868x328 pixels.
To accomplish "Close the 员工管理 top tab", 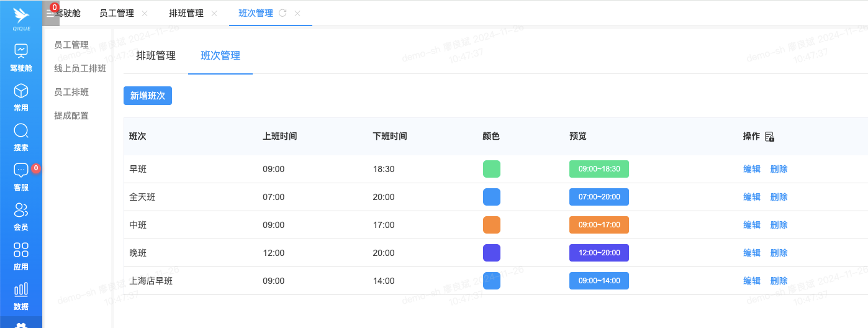I will (145, 13).
